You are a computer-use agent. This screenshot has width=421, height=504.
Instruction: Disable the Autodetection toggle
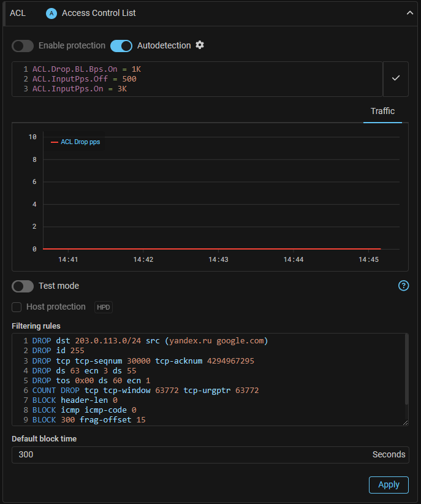click(x=121, y=46)
